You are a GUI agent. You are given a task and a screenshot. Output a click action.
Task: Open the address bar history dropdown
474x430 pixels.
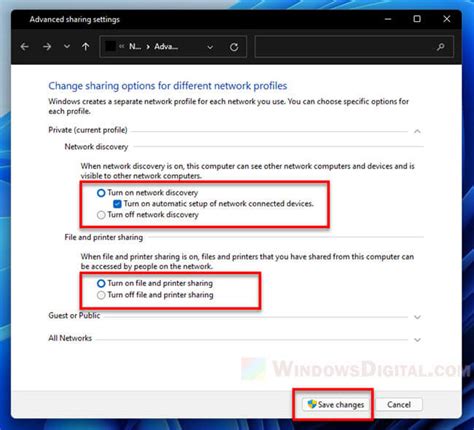coord(210,47)
